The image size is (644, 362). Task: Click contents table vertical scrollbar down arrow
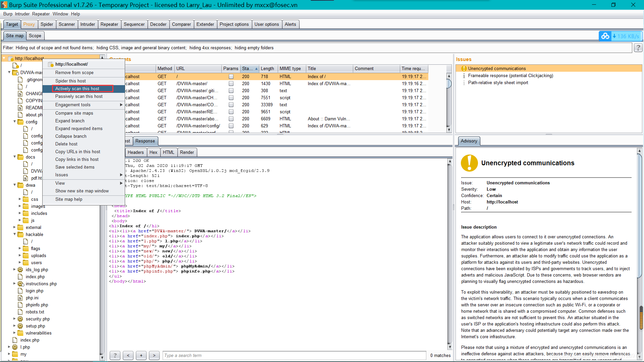click(449, 130)
